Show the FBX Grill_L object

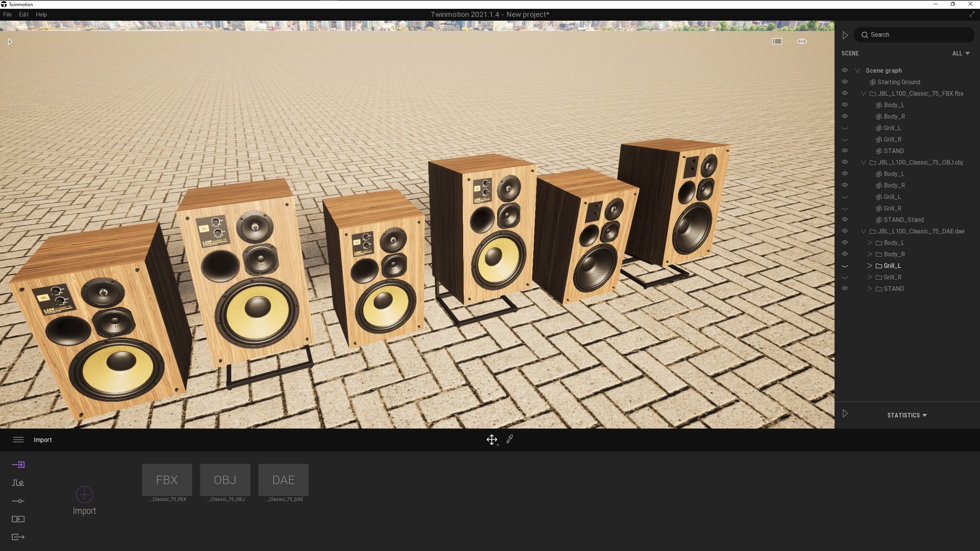pos(844,128)
